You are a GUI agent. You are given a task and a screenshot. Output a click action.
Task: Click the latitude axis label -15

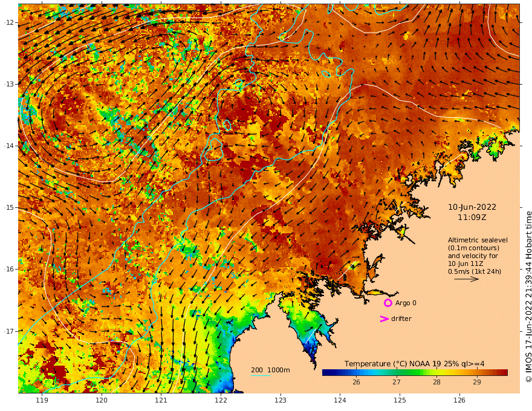coord(9,207)
